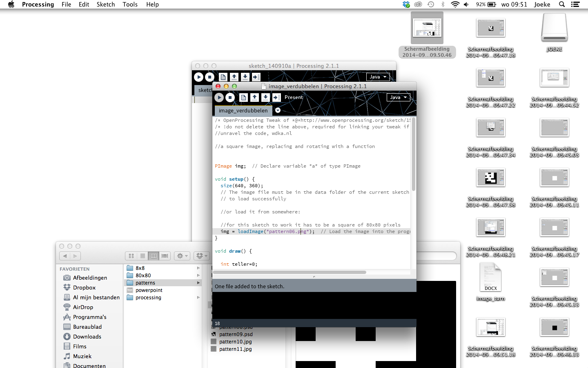Select the image_verdubbelen tab

pyautogui.click(x=243, y=110)
